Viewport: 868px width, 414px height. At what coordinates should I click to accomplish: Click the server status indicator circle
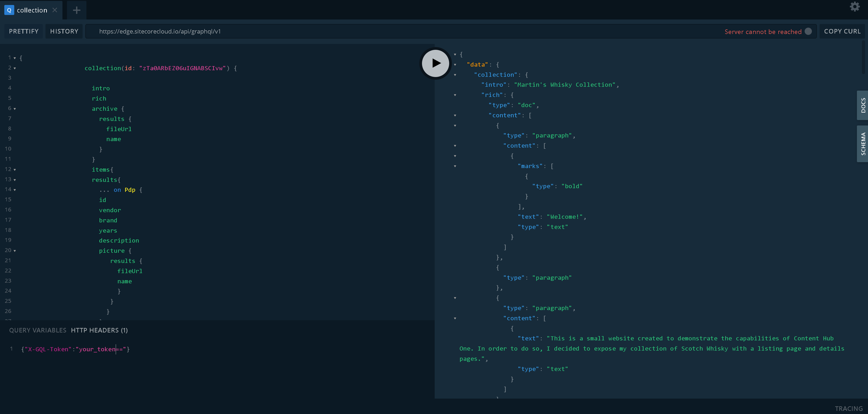(x=808, y=31)
